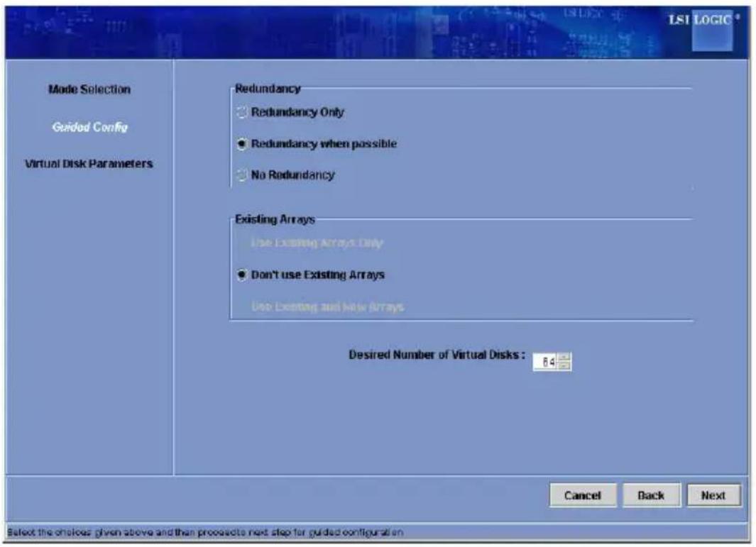Viewport: 756px width, 547px height.
Task: Cancel the configuration wizard
Action: point(582,495)
